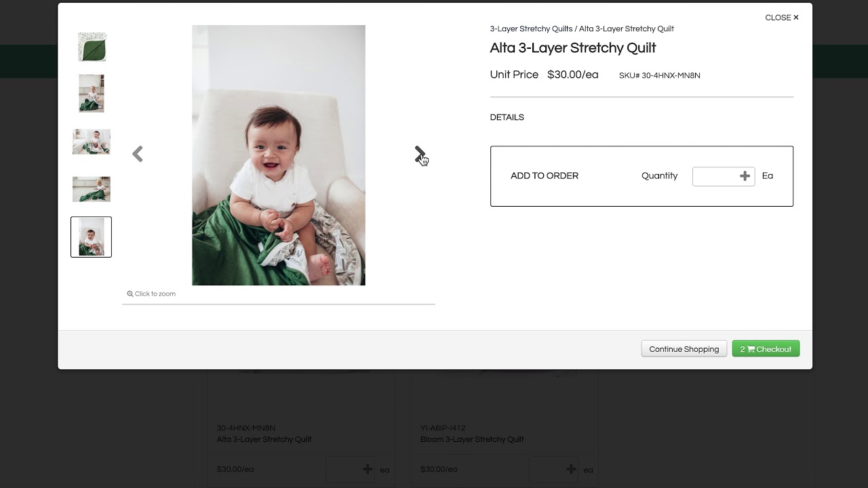Screen dimensions: 868x488
Task: Click the plus icon in Quantity field
Action: [745, 176]
